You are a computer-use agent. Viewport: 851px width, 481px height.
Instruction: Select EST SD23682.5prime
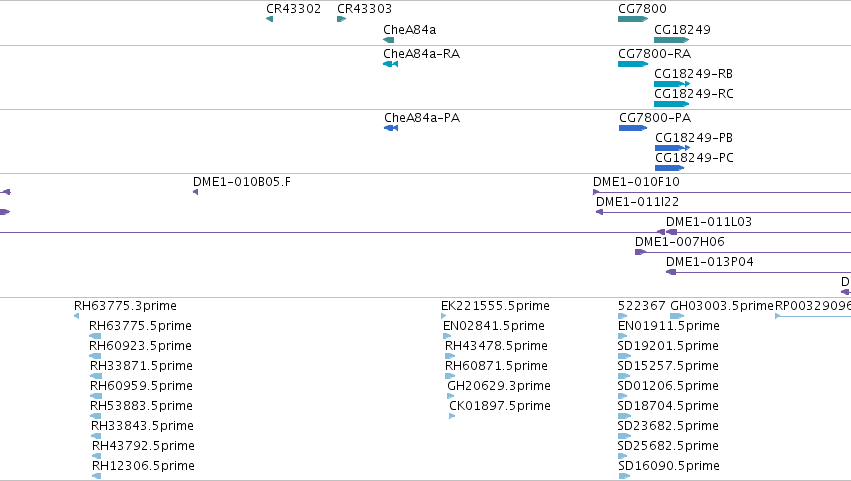668,426
